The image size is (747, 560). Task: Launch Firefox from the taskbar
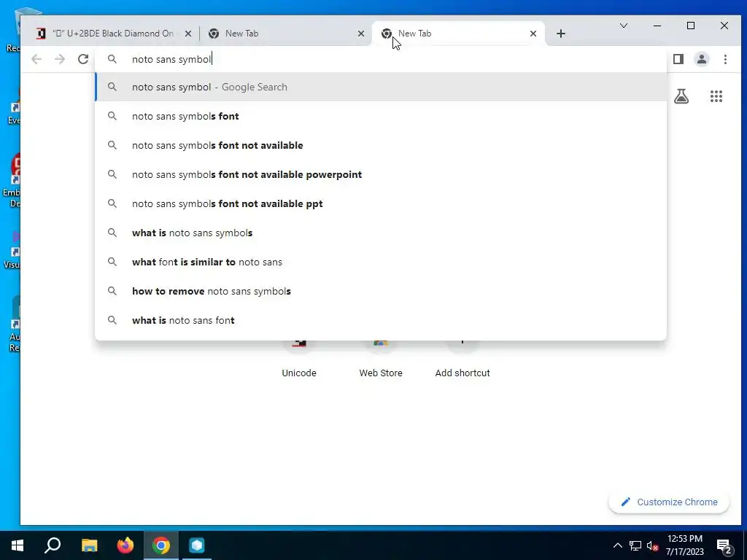tap(125, 545)
